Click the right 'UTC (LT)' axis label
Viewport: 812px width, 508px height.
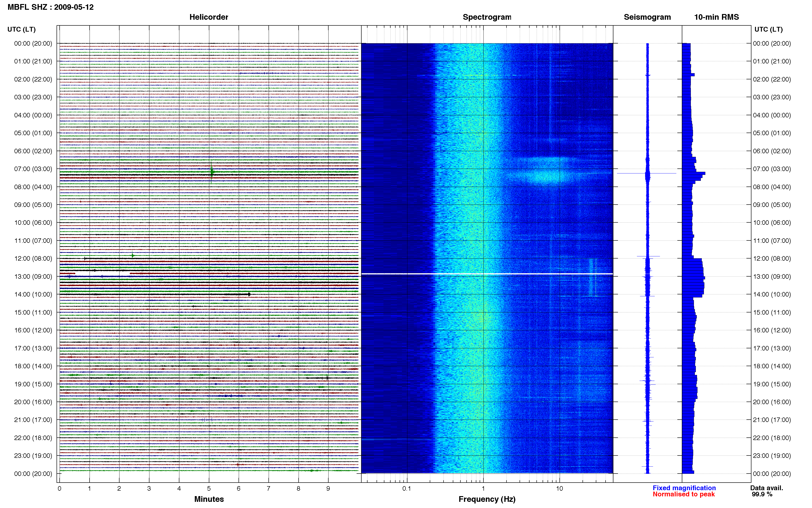[768, 29]
